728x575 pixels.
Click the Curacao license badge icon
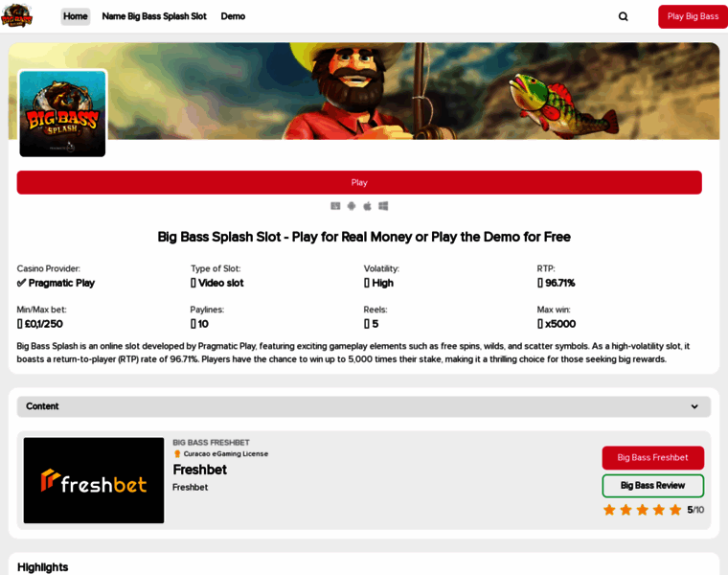pyautogui.click(x=177, y=454)
